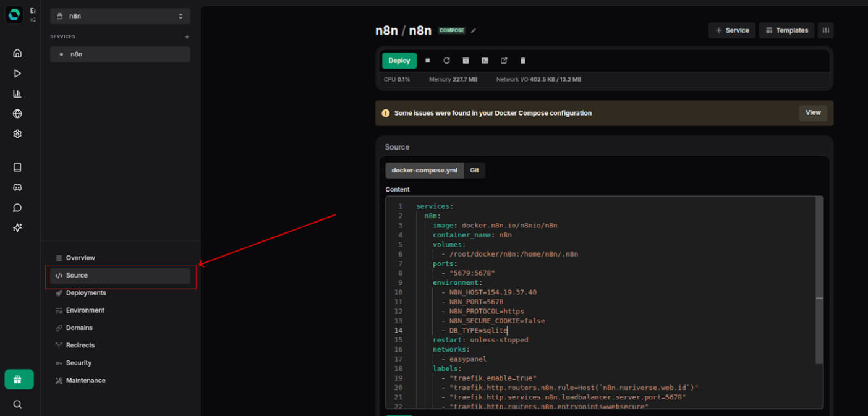
Task: Select the n8n service in the list
Action: [120, 54]
